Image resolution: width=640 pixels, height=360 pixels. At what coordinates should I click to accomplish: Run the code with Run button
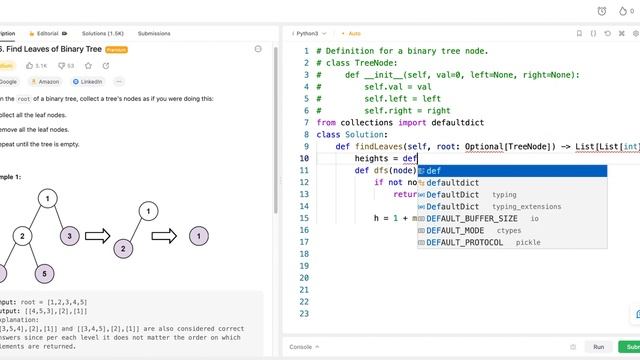coord(598,347)
